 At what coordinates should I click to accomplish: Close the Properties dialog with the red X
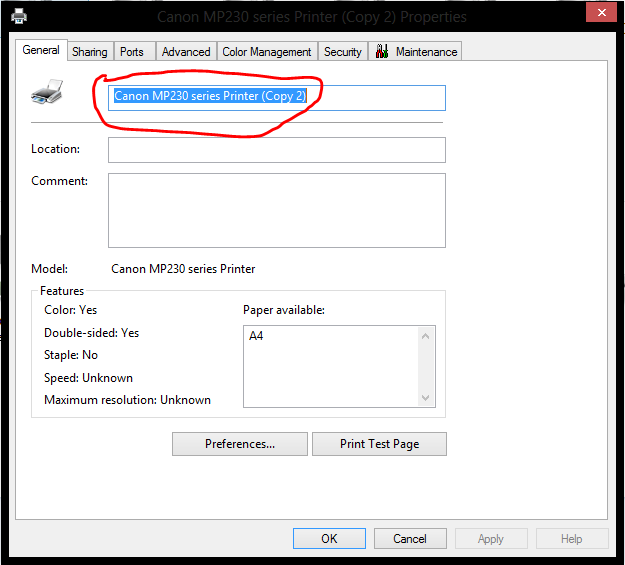tap(602, 13)
